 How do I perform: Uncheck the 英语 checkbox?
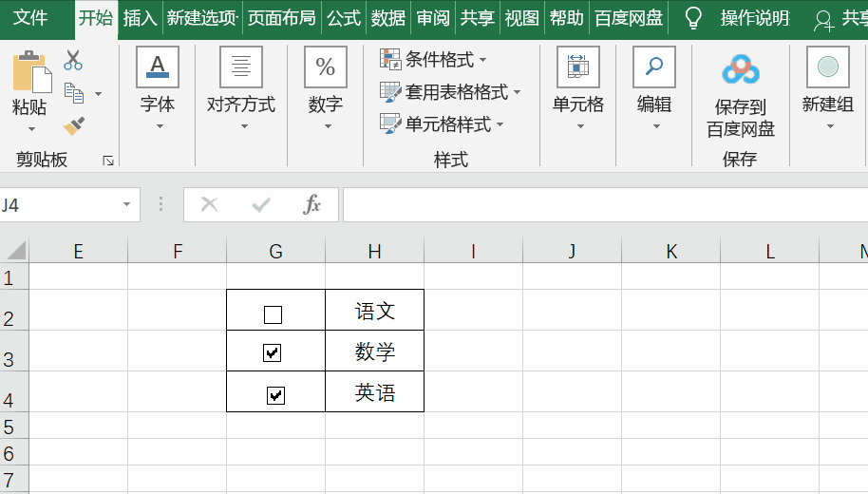(275, 395)
